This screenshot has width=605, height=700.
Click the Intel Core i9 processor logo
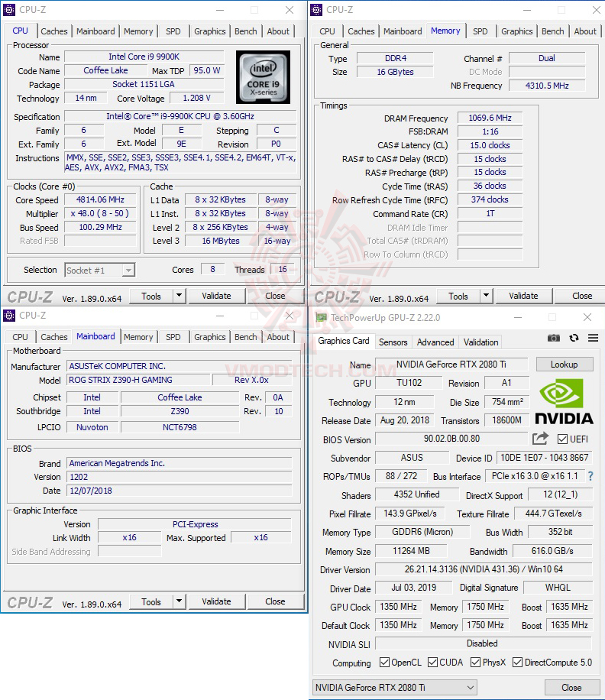coord(263,77)
